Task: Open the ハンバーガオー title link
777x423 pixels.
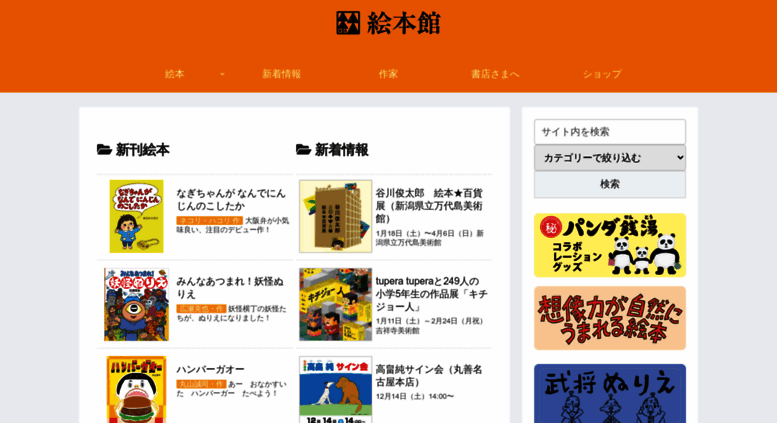Action: click(210, 370)
